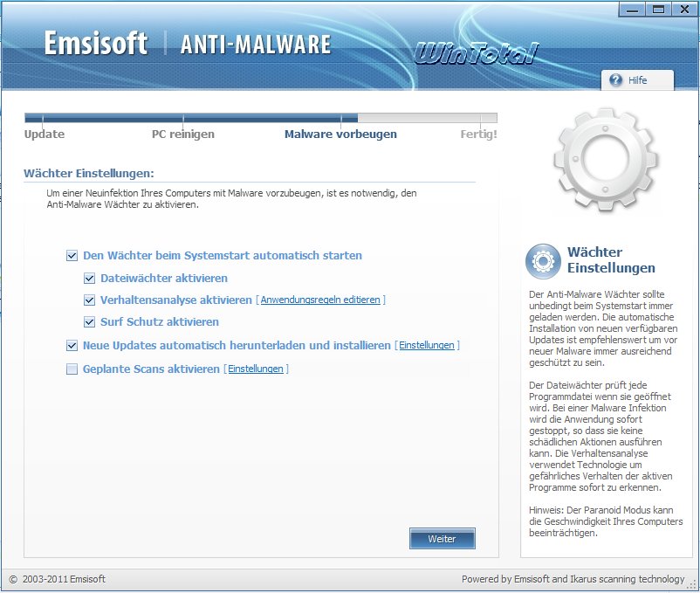Close the Emsisoft Anti-Malware window
The image size is (700, 593).
click(684, 10)
